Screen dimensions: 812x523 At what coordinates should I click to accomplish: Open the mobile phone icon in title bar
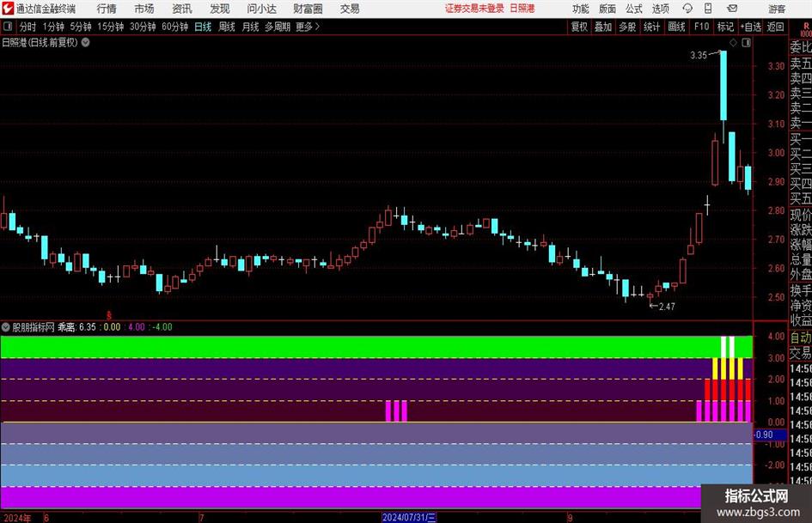[x=708, y=9]
